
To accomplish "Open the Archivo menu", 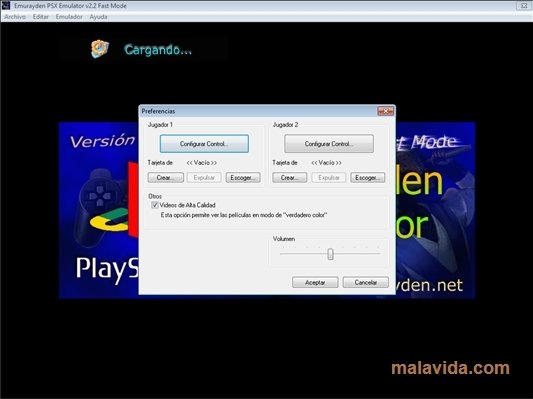I will tap(15, 17).
